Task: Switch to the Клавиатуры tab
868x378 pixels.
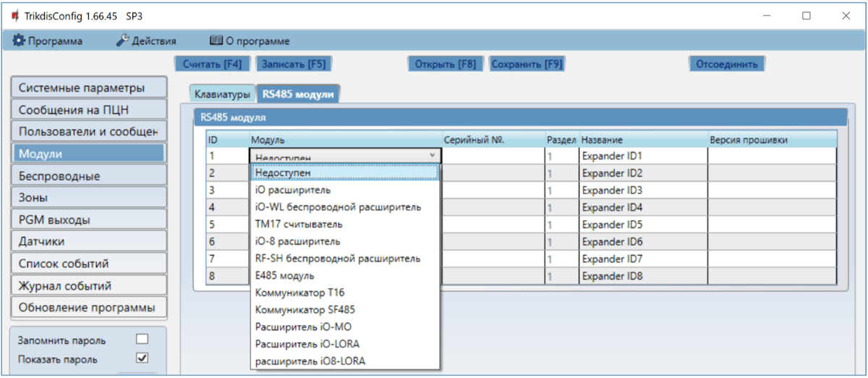Action: pyautogui.click(x=222, y=94)
